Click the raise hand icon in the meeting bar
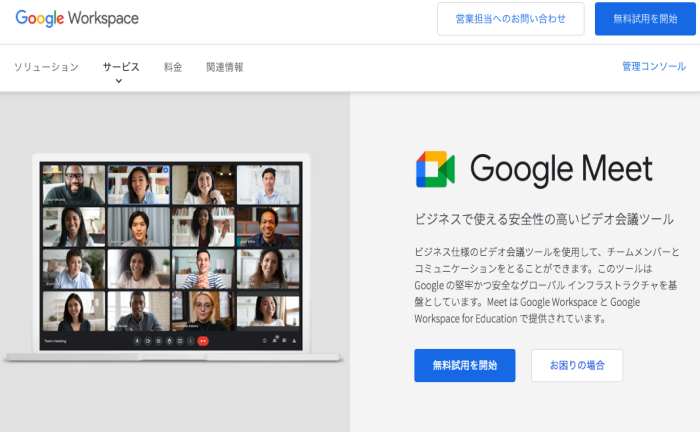 click(169, 341)
